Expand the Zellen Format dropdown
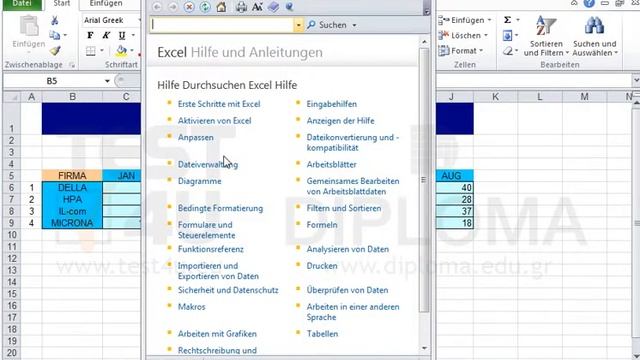The height and width of the screenshot is (360, 640). point(481,51)
